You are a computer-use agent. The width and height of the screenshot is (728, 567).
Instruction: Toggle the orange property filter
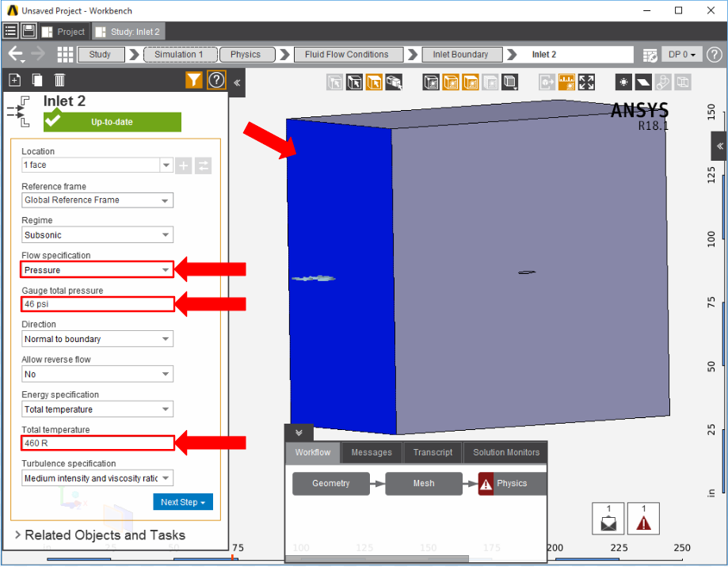coord(193,80)
